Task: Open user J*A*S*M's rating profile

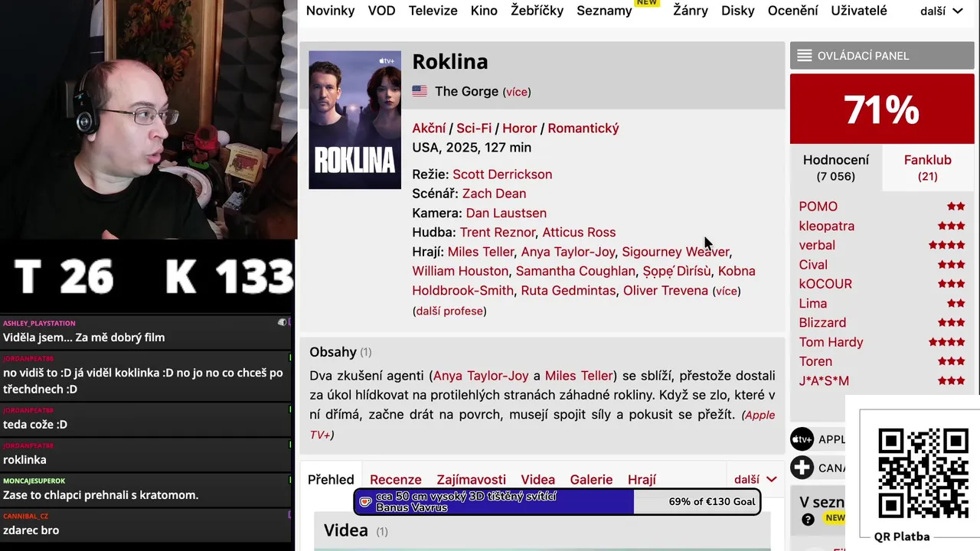Action: tap(824, 381)
